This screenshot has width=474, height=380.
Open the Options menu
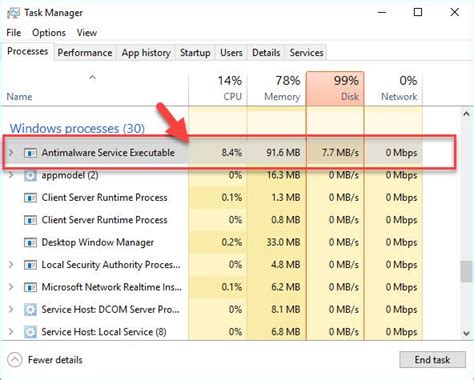(x=49, y=33)
